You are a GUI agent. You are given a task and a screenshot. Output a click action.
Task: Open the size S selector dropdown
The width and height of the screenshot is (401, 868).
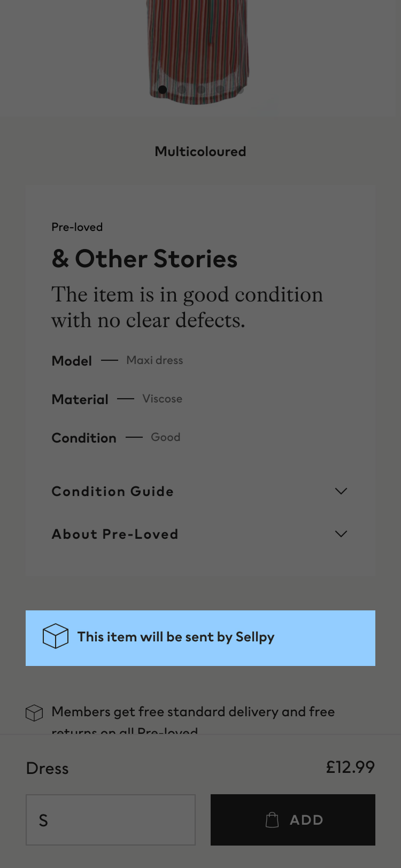coord(111,820)
